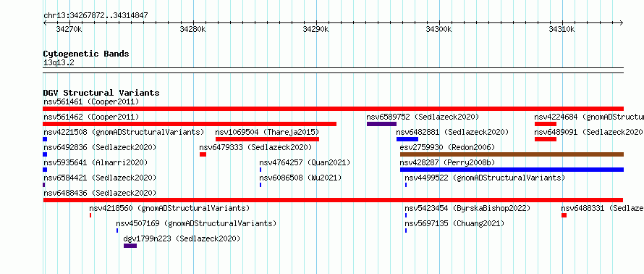Image resolution: width=644 pixels, height=274 pixels.
Task: Select the purple bar under dgv1799n223
Action: [x=130, y=246]
